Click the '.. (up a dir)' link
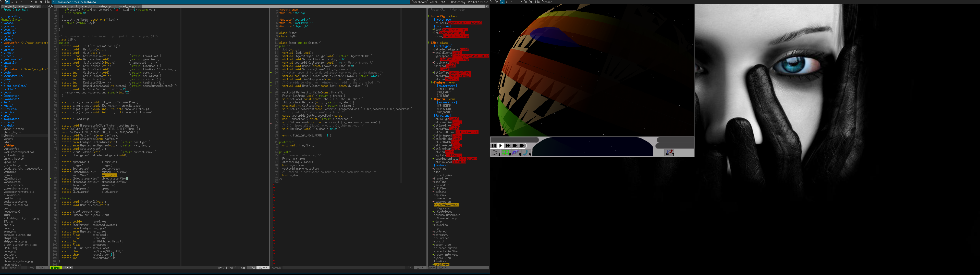 point(11,16)
